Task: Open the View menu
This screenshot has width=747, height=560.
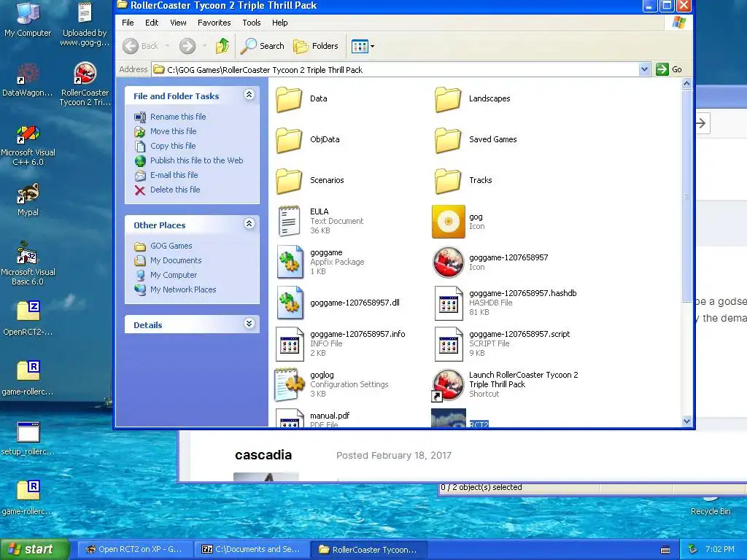Action: (178, 23)
